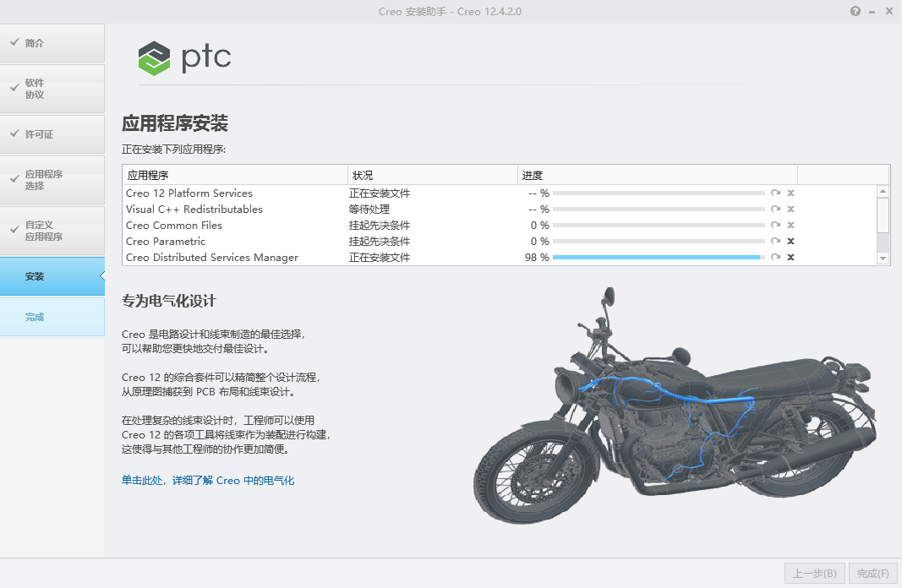Switch to 应用程序选择 step
The width and height of the screenshot is (902, 588).
[x=52, y=180]
